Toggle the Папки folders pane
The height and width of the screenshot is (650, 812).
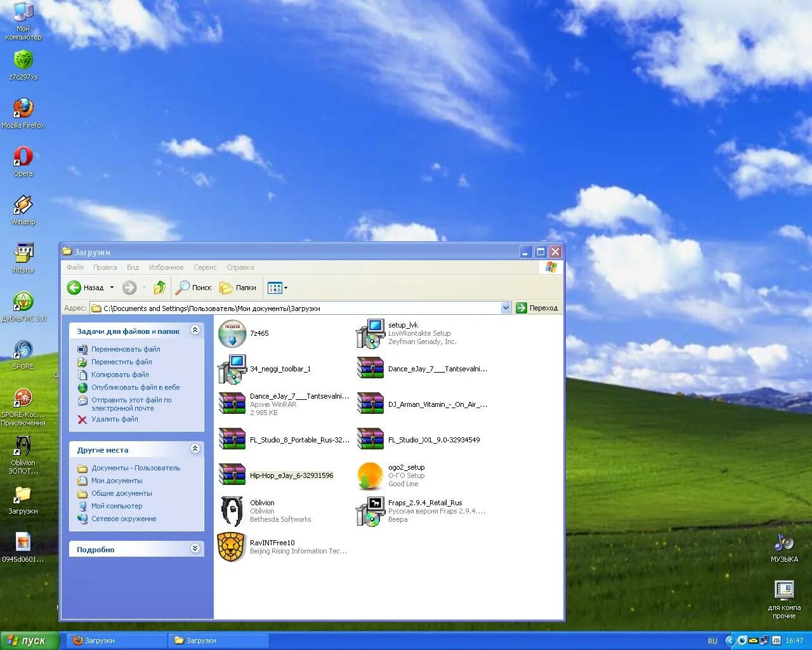pyautogui.click(x=238, y=288)
